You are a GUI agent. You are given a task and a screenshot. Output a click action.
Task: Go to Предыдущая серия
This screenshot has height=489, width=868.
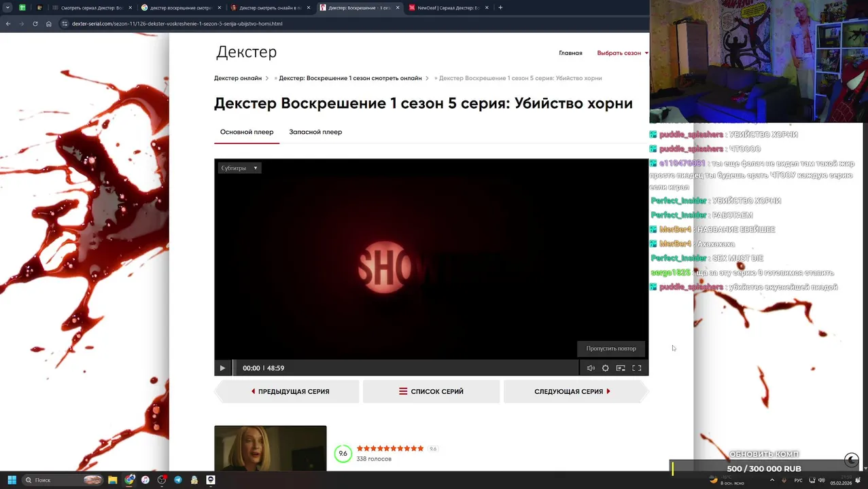click(289, 391)
